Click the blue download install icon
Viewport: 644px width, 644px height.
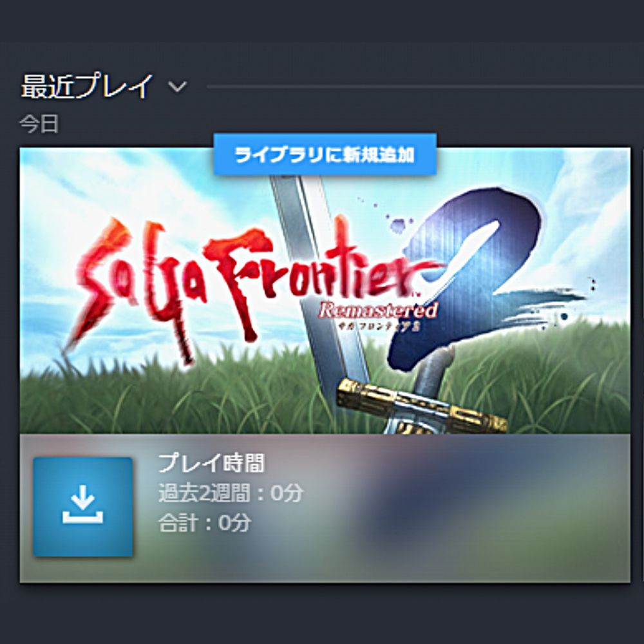[83, 507]
